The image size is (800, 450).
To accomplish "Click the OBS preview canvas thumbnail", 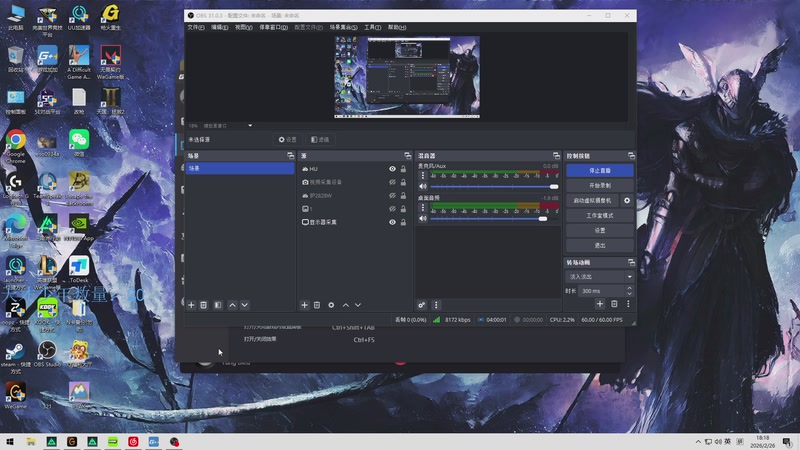I will point(407,77).
